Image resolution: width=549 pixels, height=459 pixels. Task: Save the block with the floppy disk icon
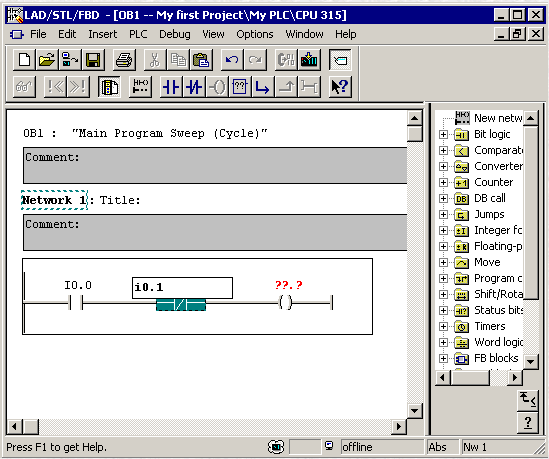(93, 60)
